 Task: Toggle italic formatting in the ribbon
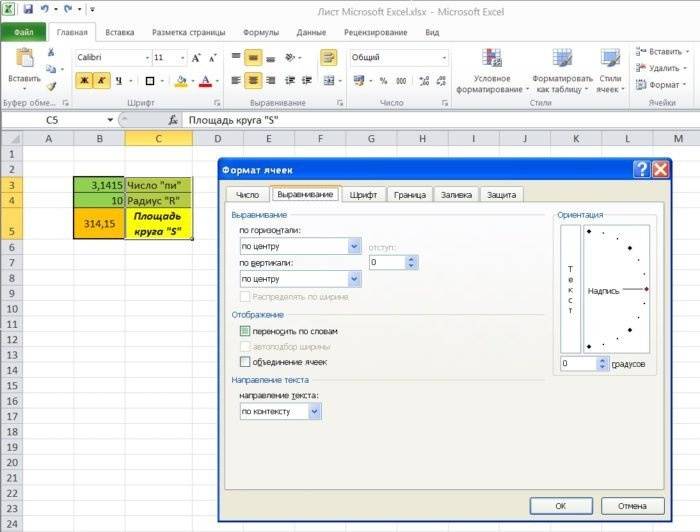[x=101, y=80]
